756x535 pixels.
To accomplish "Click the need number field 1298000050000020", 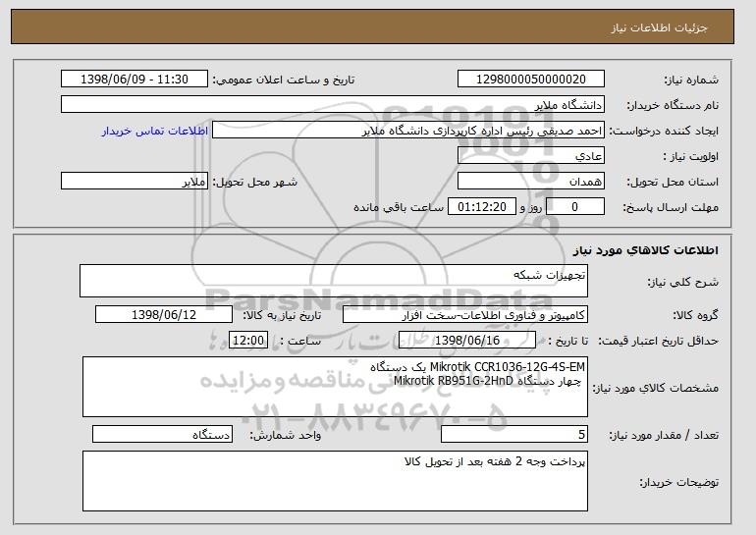I will [x=531, y=80].
